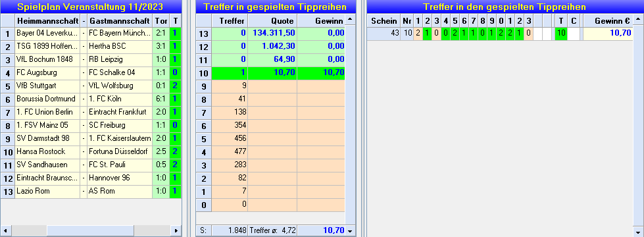Select AS Rom cell

click(x=120, y=191)
